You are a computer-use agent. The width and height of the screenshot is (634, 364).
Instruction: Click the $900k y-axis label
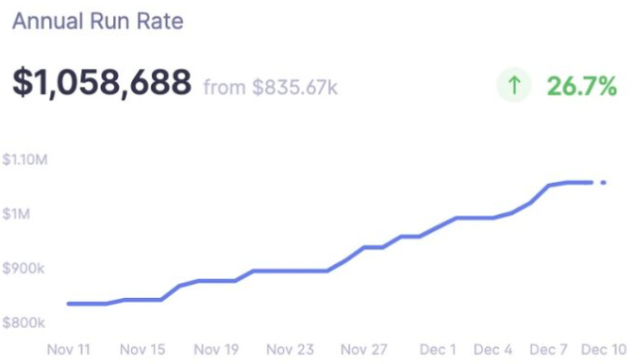pos(24,268)
